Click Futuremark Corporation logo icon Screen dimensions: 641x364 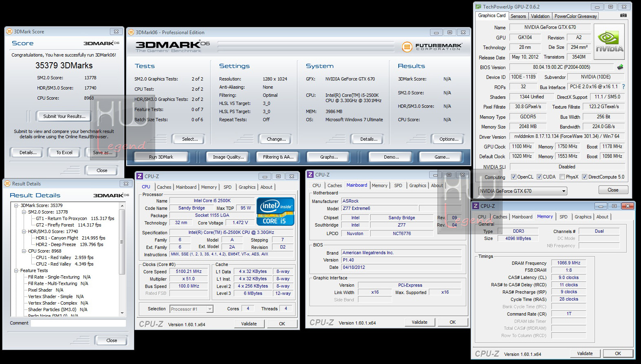pos(407,47)
